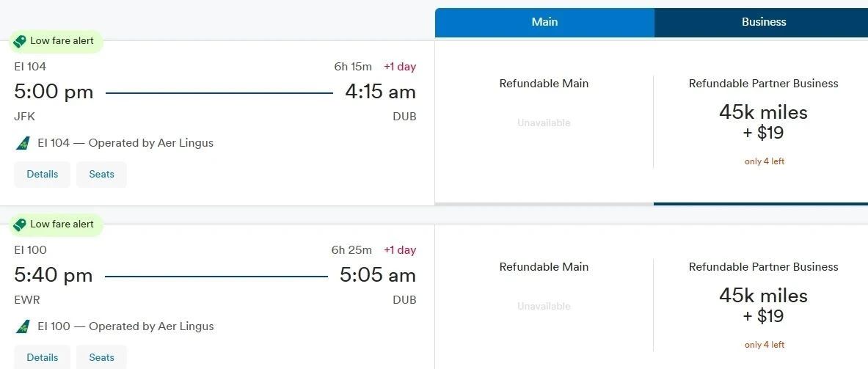Image resolution: width=868 pixels, height=369 pixels.
Task: Select 45k miles Business fare for EI 104
Action: click(763, 122)
